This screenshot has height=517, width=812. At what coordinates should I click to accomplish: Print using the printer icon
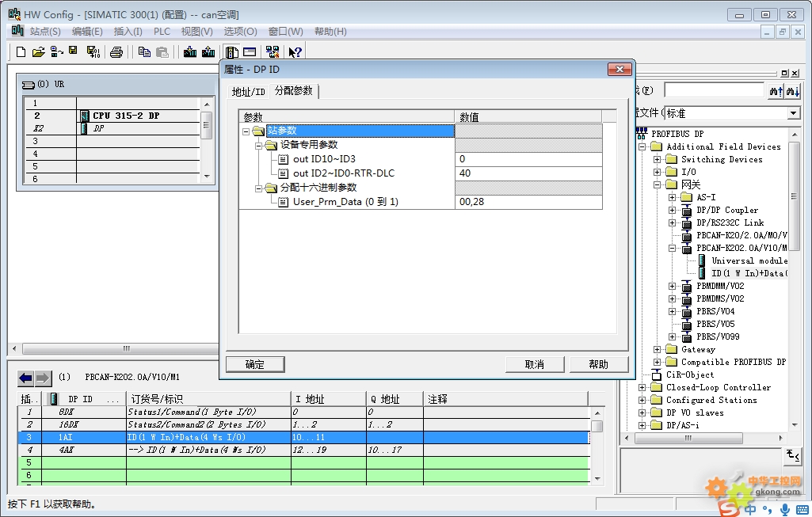pyautogui.click(x=116, y=51)
